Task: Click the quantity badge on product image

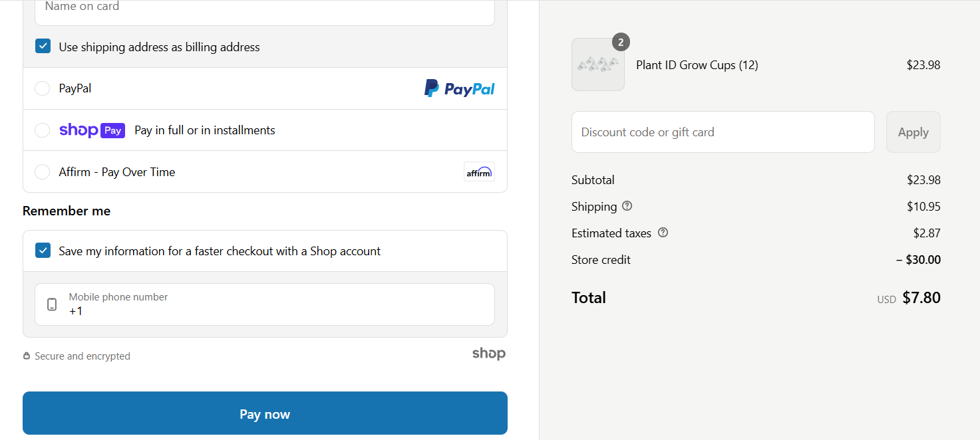Action: 621,42
